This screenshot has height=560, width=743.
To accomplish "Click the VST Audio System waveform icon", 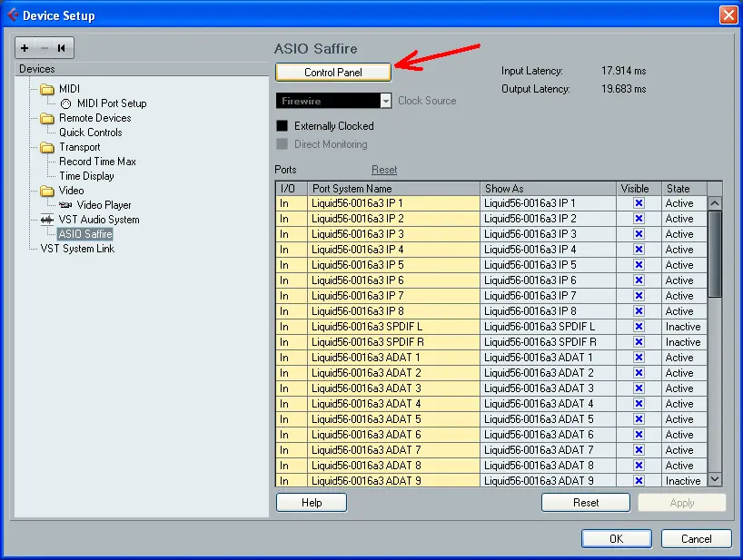I will [47, 220].
